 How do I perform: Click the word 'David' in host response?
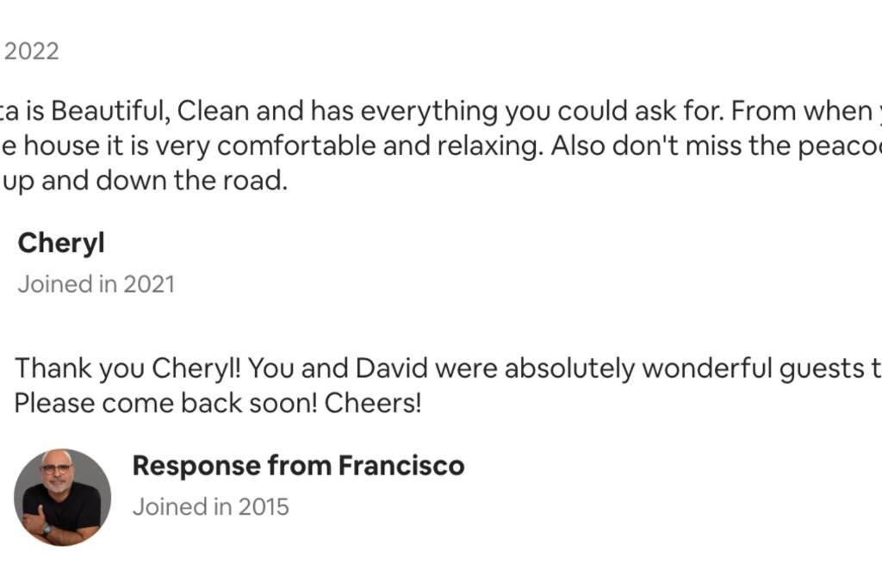coord(392,368)
